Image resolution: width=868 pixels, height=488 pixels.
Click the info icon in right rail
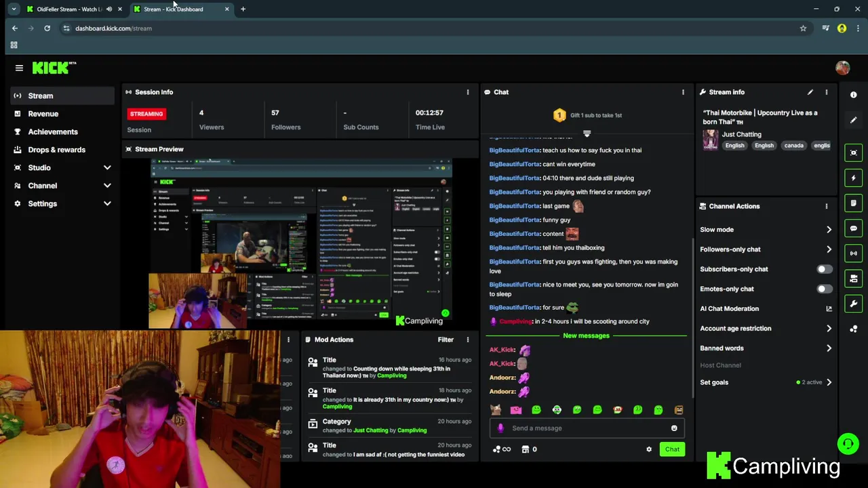click(x=854, y=95)
